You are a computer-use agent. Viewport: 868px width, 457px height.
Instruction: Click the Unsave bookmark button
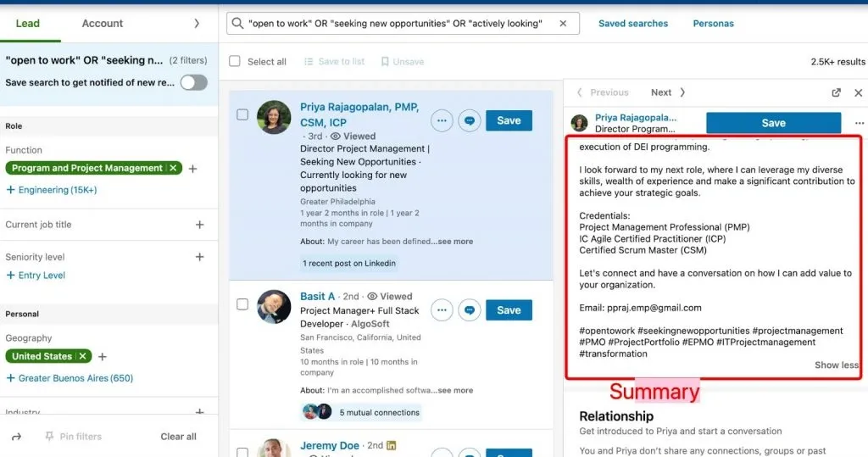403,62
